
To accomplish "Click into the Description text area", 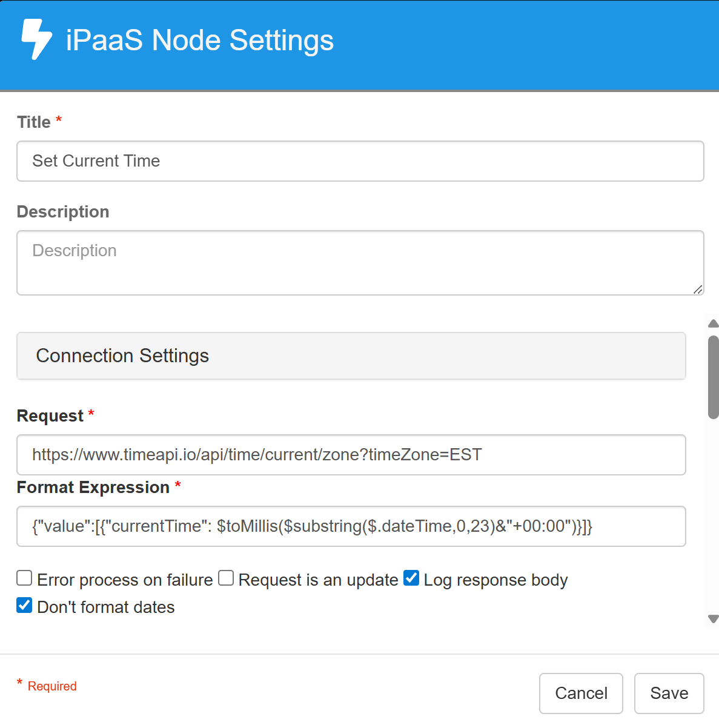I will click(360, 263).
